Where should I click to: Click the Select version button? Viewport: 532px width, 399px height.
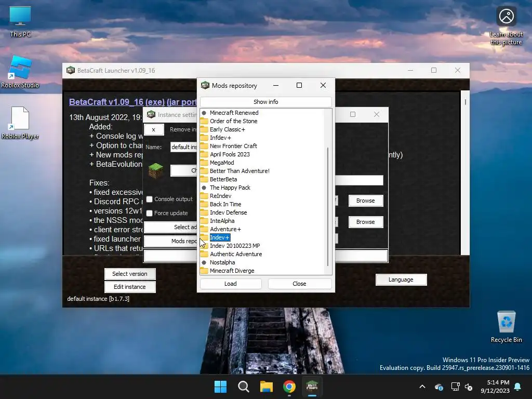pos(129,274)
